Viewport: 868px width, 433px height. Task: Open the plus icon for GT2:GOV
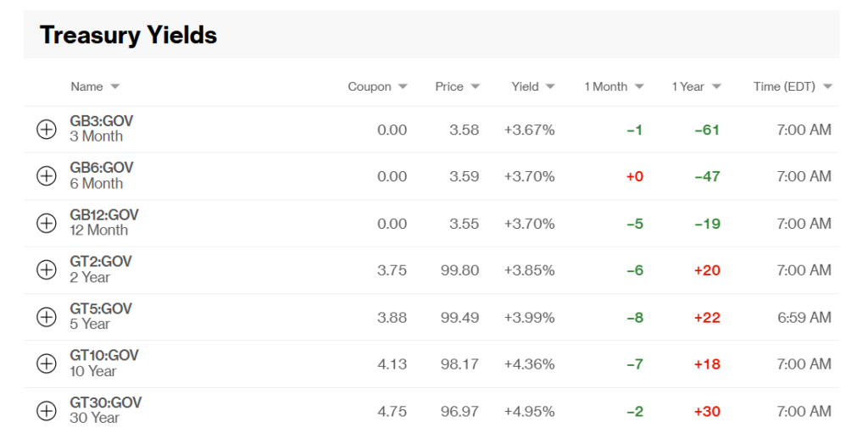pyautogui.click(x=47, y=270)
